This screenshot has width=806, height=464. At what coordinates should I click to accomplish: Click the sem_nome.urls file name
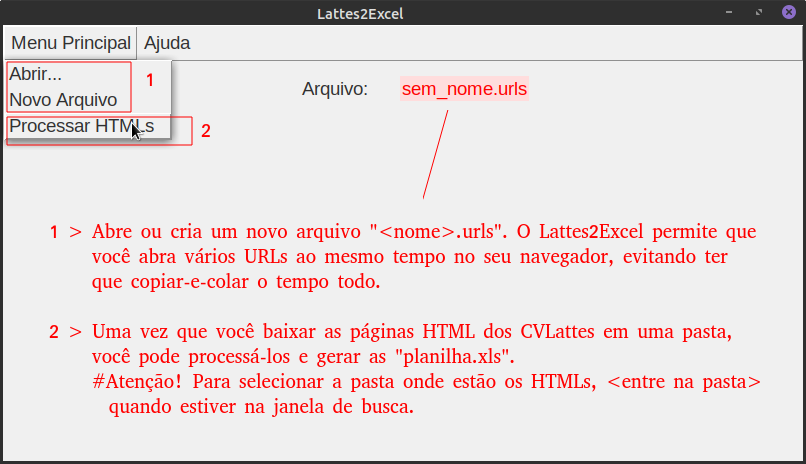(464, 89)
